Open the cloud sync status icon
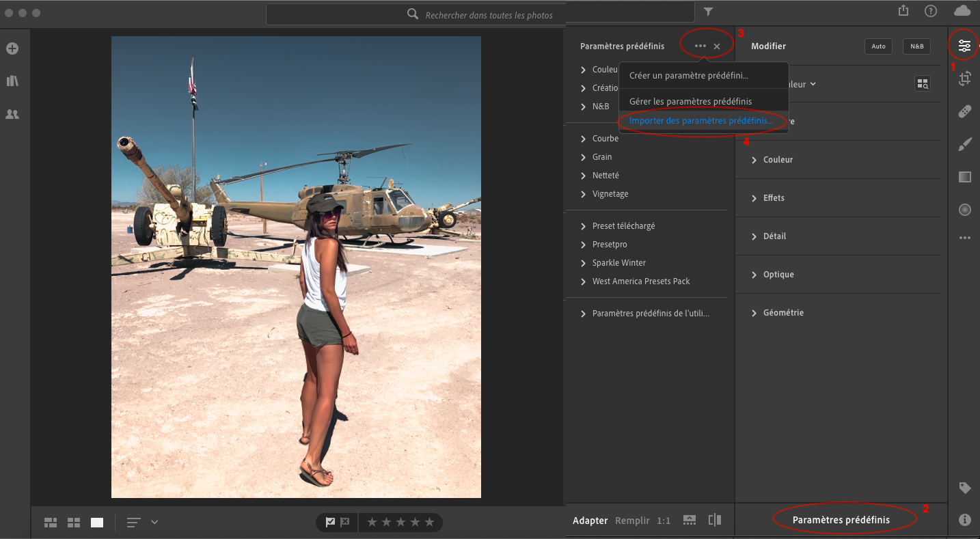This screenshot has height=539, width=980. pos(962,11)
